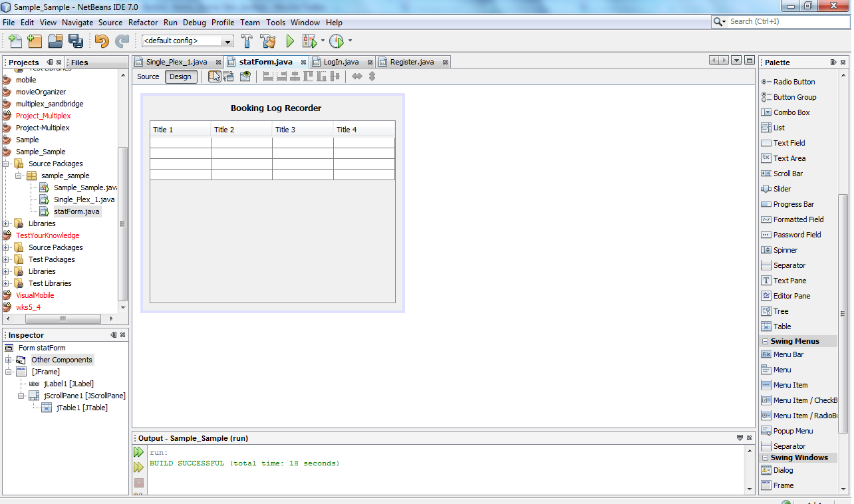Click the Build Project hammer icon

coord(246,41)
